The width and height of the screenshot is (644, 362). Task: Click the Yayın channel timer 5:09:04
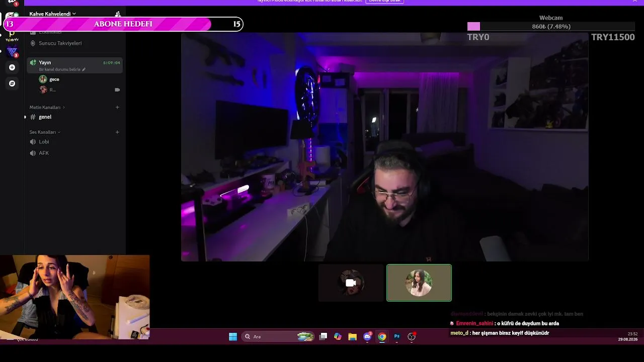pyautogui.click(x=112, y=63)
